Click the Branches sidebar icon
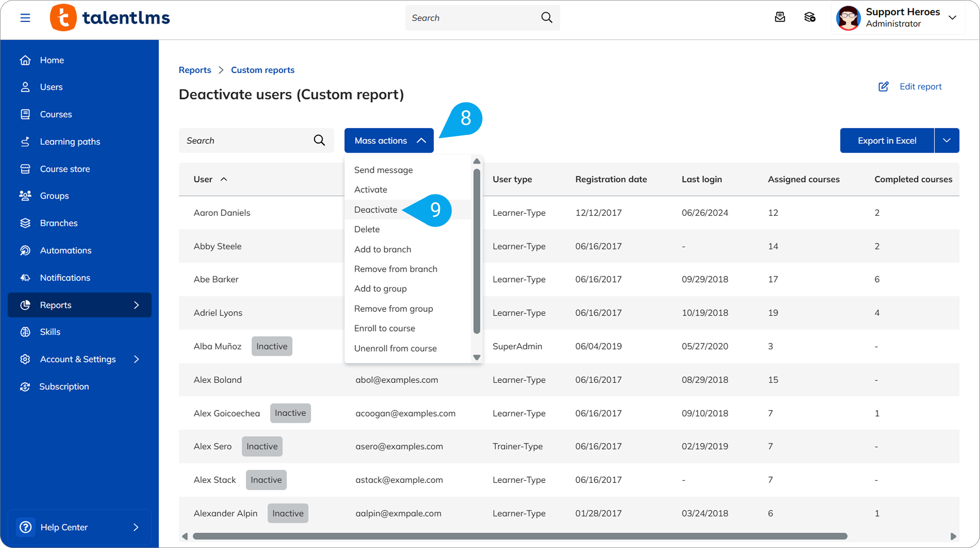This screenshot has width=980, height=548. [x=25, y=223]
